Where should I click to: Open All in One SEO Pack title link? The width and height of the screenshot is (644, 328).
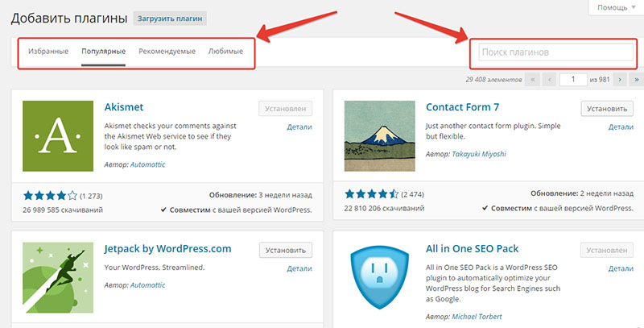pos(472,249)
